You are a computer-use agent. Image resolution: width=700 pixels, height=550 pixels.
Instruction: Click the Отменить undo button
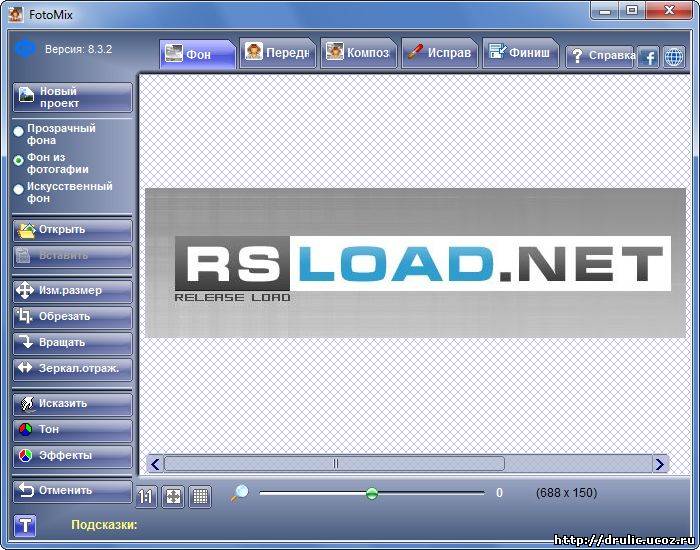73,491
